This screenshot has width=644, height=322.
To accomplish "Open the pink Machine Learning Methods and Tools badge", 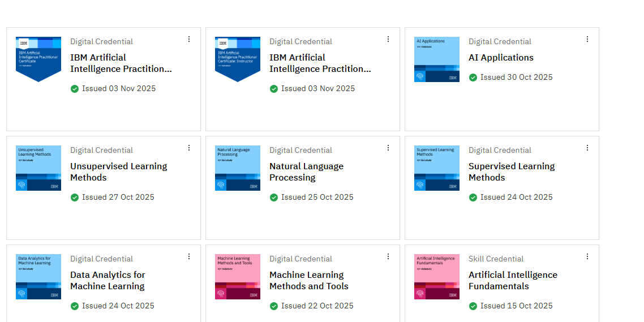I will (237, 276).
